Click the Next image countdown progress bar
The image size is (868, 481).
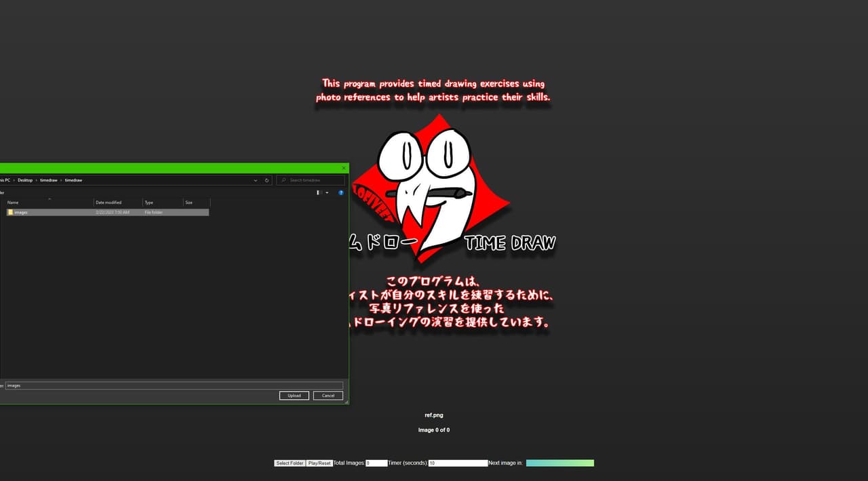pos(560,463)
